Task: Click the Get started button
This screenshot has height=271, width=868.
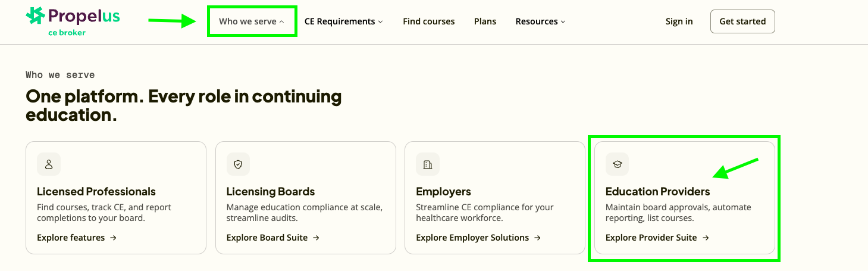Action: point(742,21)
